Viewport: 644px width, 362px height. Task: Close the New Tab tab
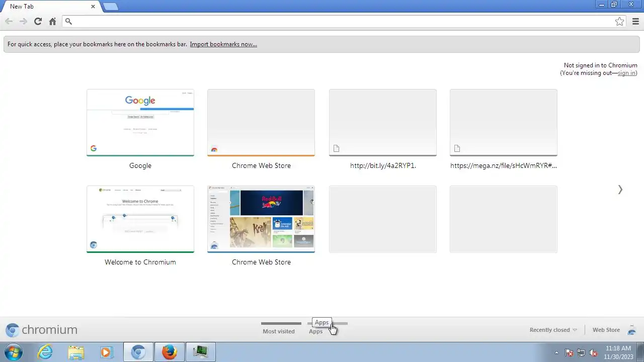click(93, 7)
